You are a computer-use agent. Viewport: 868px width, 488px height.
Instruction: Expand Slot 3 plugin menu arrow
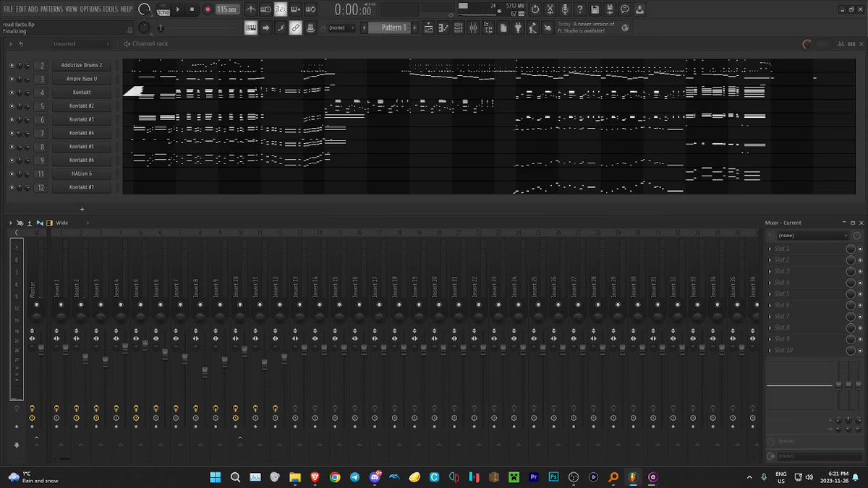click(x=770, y=271)
